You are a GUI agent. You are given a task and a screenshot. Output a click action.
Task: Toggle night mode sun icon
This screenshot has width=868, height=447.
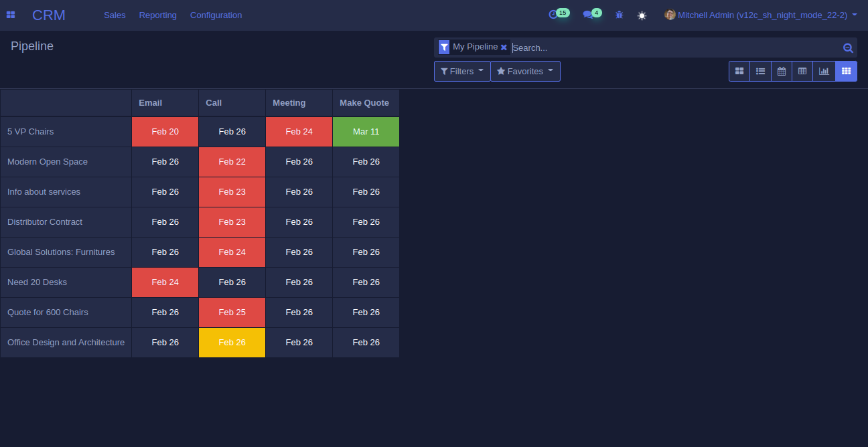point(642,15)
